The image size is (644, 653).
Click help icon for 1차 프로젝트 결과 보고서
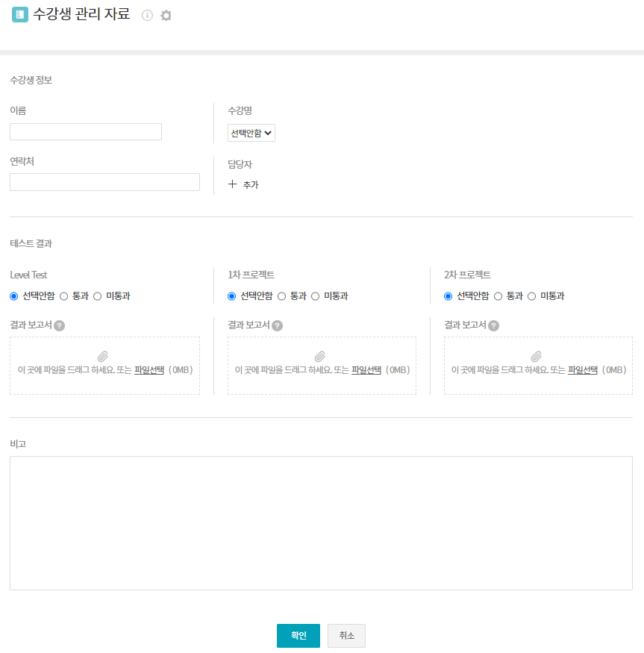point(277,325)
